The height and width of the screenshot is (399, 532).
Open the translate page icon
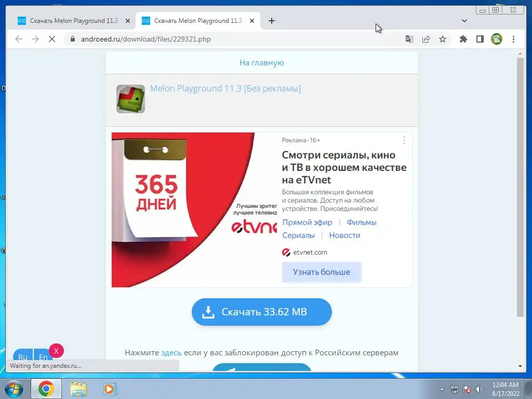coord(409,39)
